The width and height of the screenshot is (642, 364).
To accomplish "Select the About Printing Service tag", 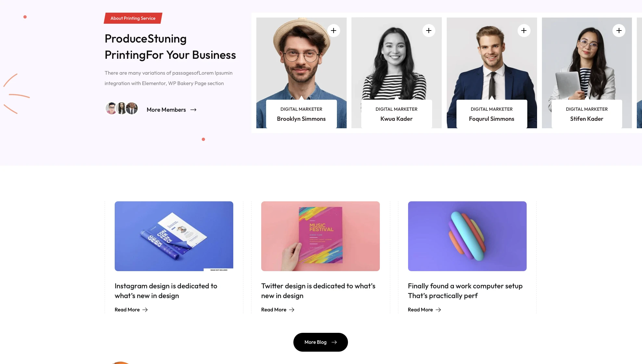I will 133,18.
